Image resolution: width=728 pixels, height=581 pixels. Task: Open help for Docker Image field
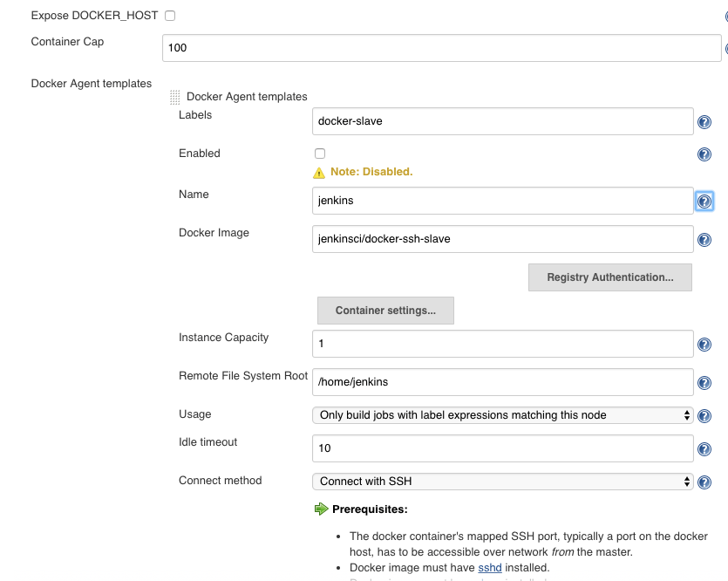pyautogui.click(x=704, y=240)
